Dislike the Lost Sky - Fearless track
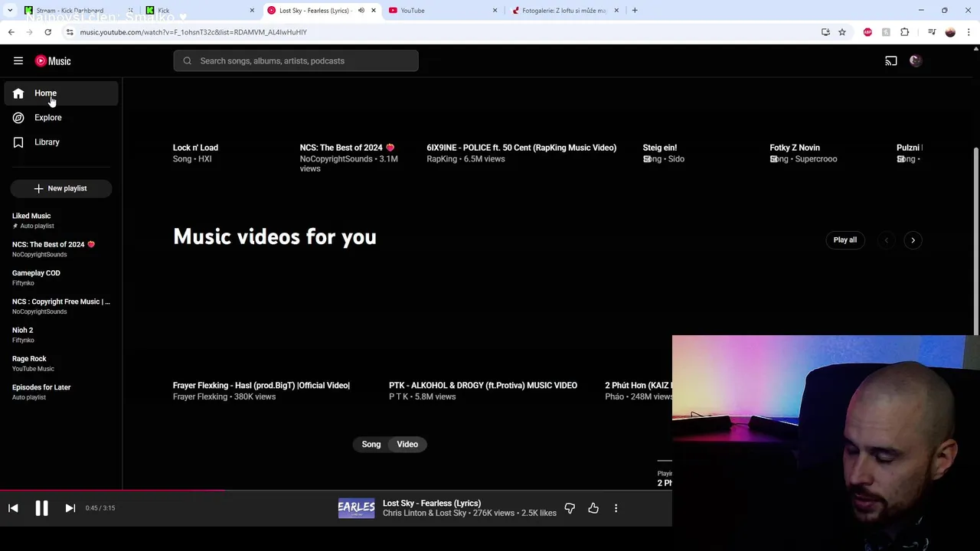The width and height of the screenshot is (980, 551). point(570,508)
